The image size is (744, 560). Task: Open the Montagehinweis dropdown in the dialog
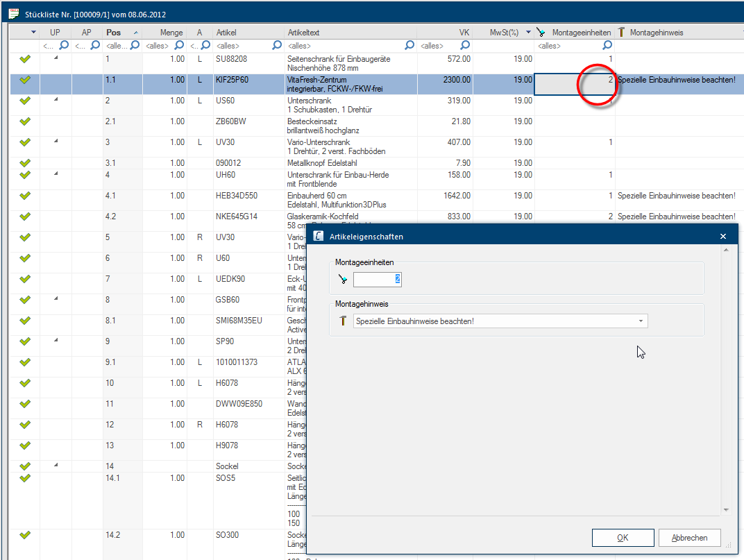point(642,321)
